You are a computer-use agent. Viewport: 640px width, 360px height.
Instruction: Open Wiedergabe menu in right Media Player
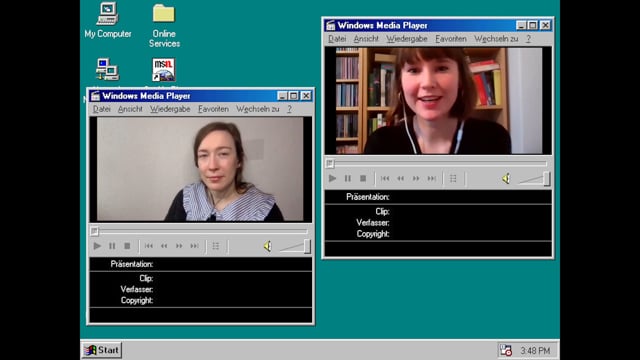[407, 39]
